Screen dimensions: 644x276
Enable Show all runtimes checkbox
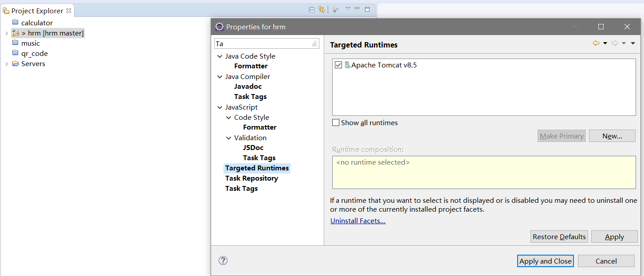(x=336, y=122)
